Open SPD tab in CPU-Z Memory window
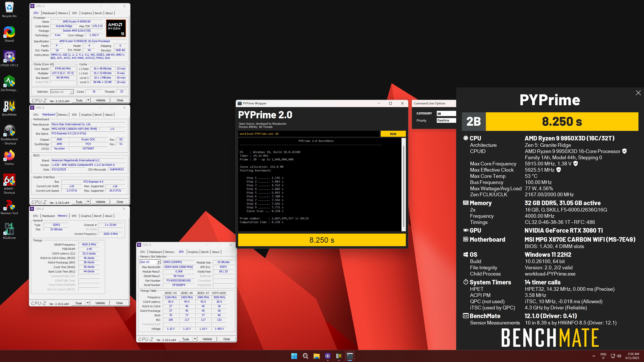The image size is (644, 362). tap(74, 216)
